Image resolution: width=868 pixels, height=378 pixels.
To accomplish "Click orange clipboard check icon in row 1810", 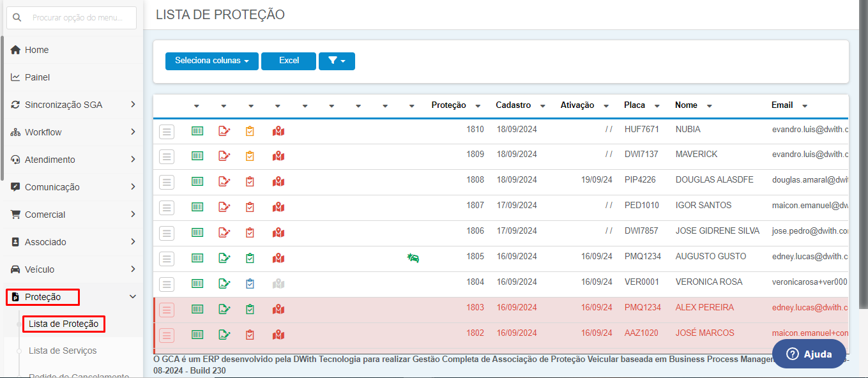I will click(x=250, y=131).
